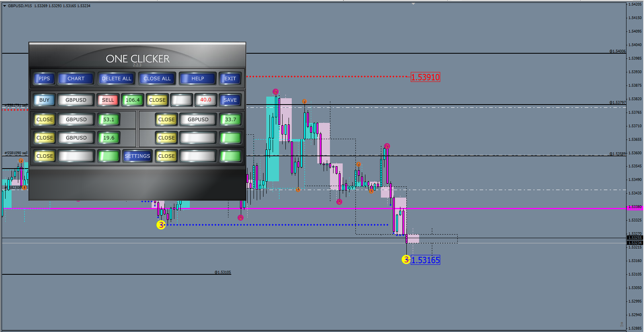The width and height of the screenshot is (644, 332).
Task: Click the @1.54006 level label
Action: coord(617,51)
